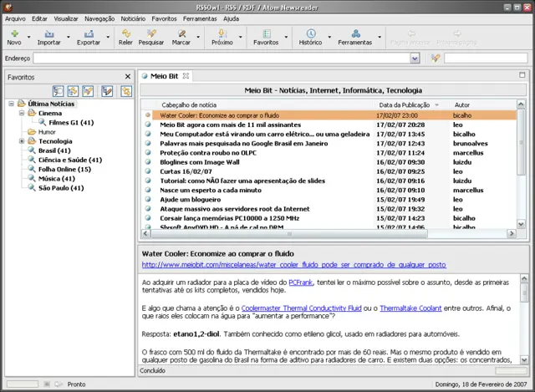Expand the Tecnologia folder
This screenshot has width=535, height=392.
pyautogui.click(x=22, y=141)
